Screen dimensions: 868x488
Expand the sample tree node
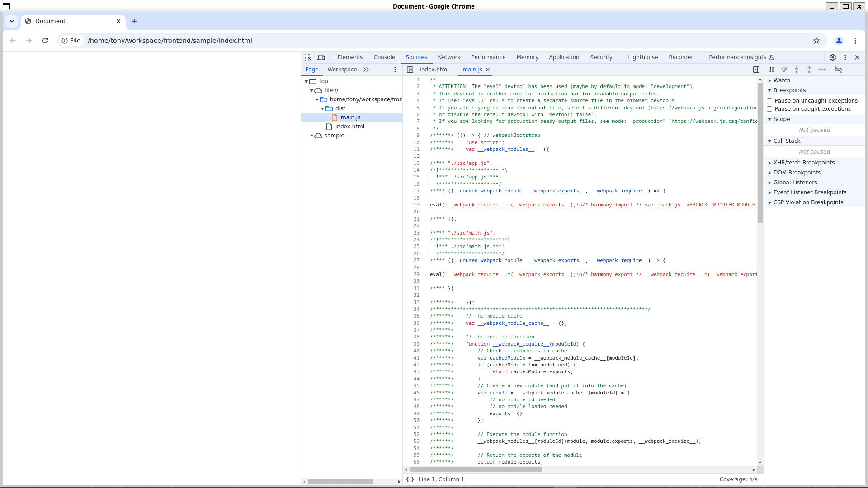coord(311,136)
